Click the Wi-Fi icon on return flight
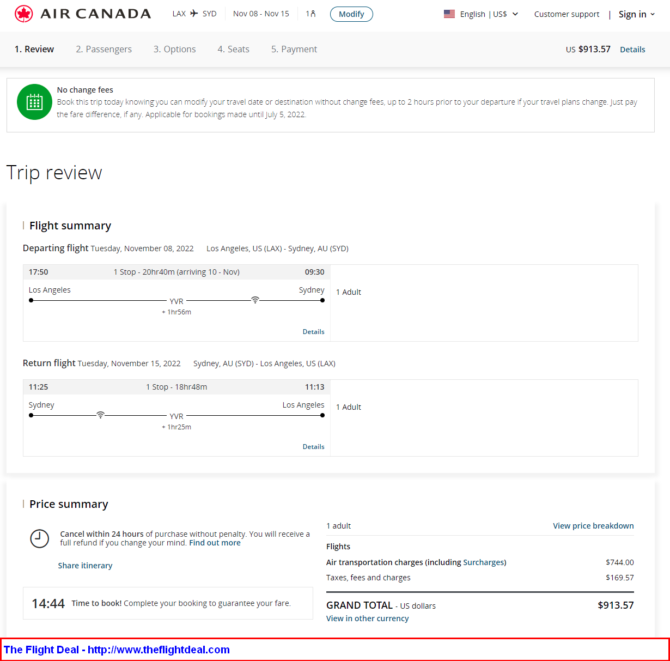 click(x=100, y=414)
